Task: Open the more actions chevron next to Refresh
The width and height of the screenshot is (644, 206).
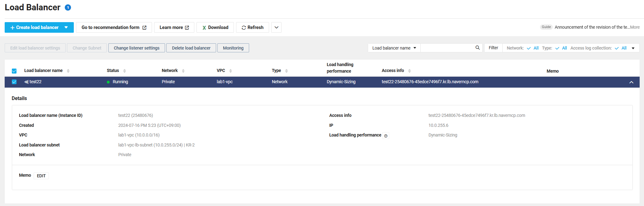Action: (276, 27)
